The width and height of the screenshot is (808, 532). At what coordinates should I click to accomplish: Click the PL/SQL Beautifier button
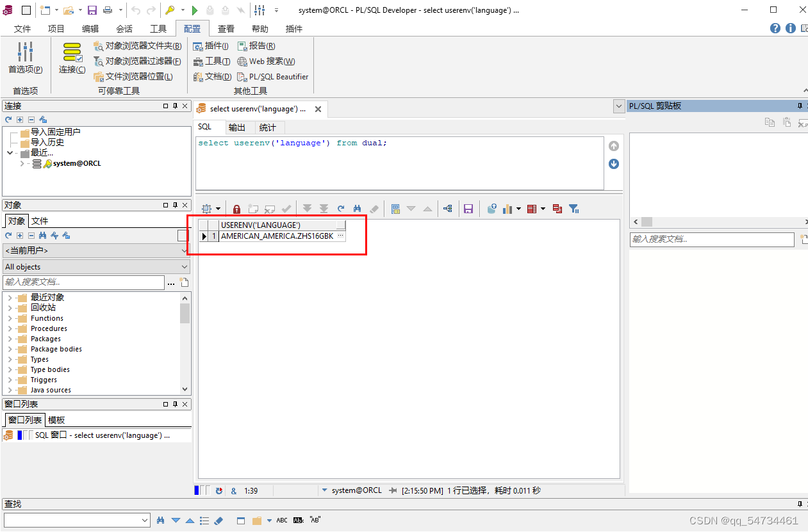273,76
